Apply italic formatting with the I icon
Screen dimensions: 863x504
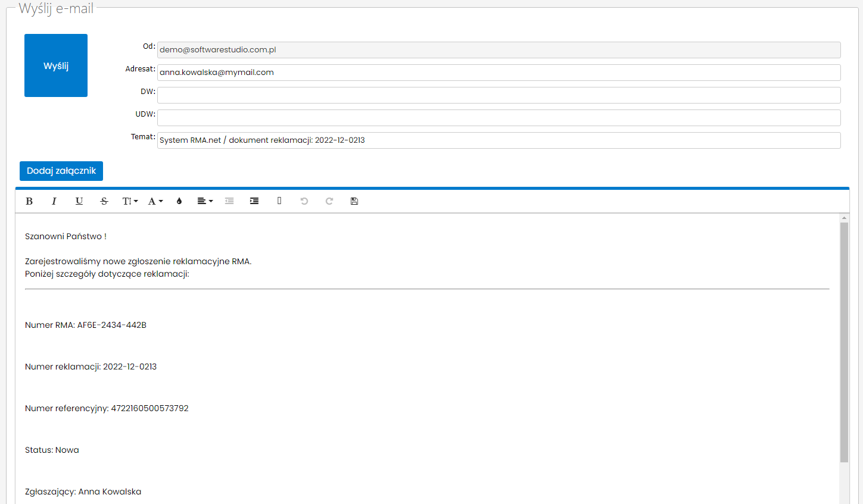pos(54,201)
